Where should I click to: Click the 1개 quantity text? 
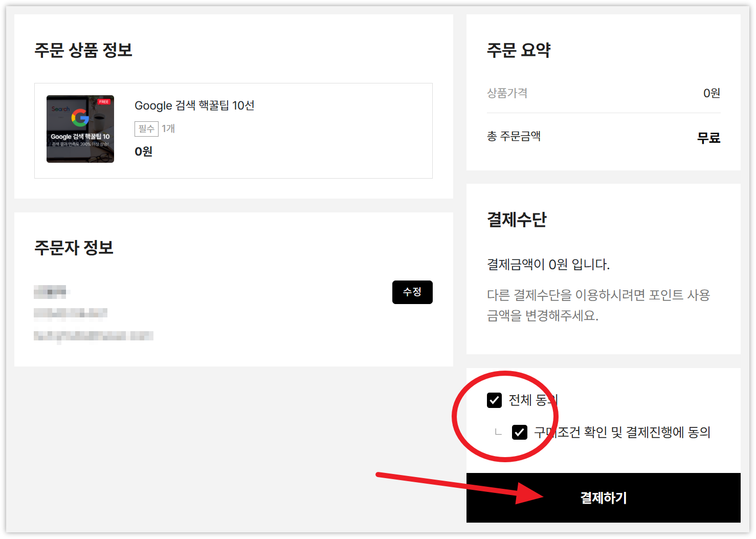pyautogui.click(x=168, y=128)
